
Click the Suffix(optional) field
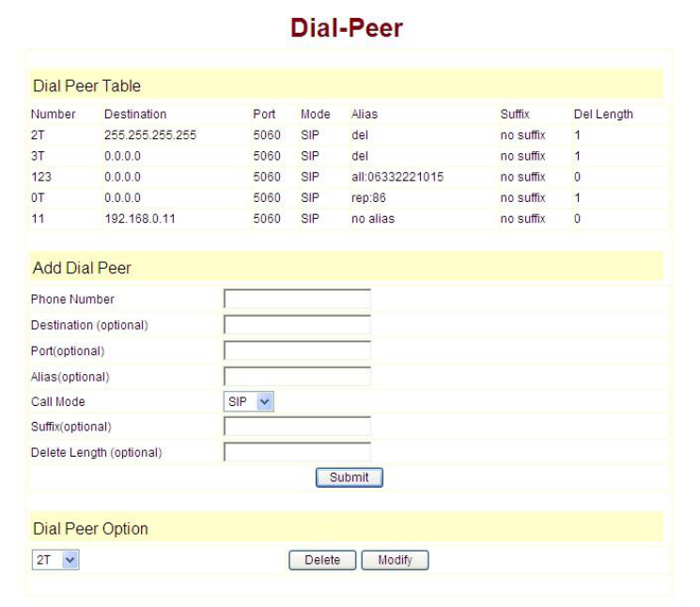(x=297, y=427)
